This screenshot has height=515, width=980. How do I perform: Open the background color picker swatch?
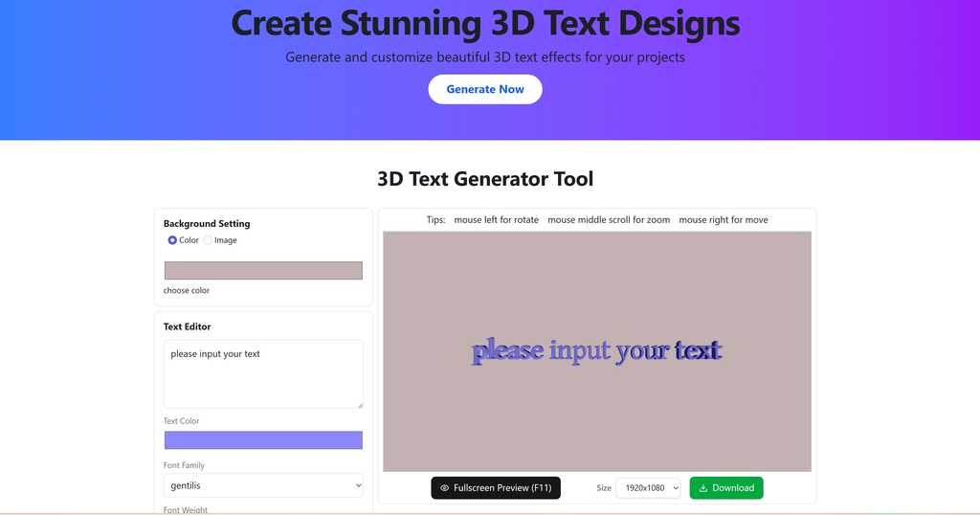point(263,271)
